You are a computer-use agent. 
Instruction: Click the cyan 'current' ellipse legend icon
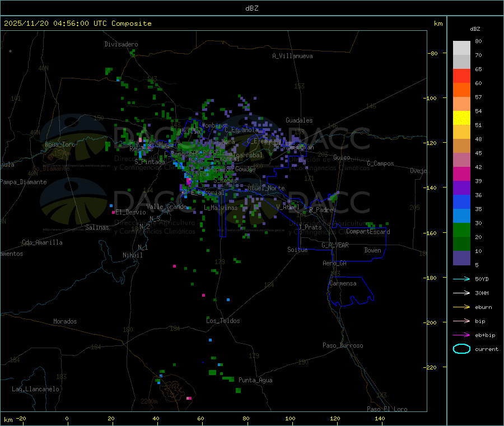click(461, 349)
